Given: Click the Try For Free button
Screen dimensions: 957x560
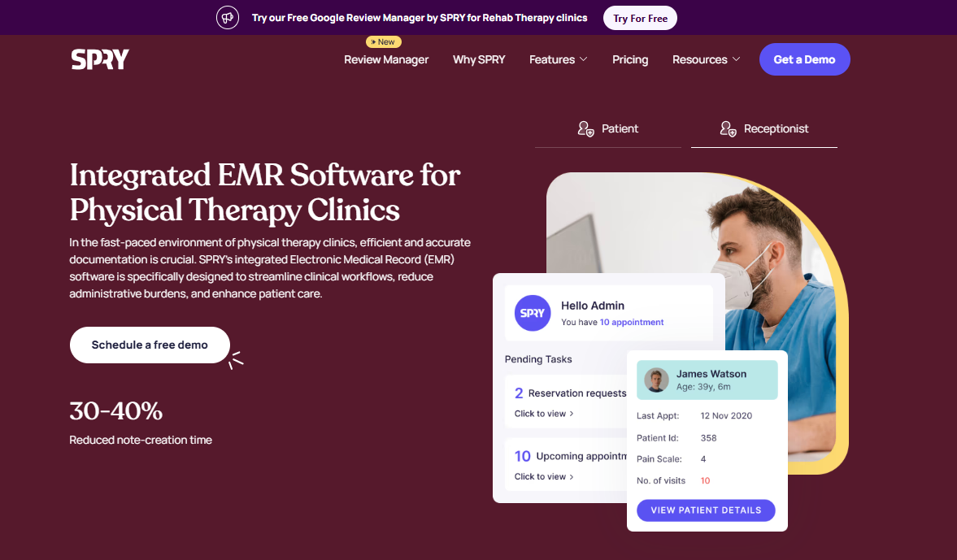Looking at the screenshot, I should tap(640, 19).
